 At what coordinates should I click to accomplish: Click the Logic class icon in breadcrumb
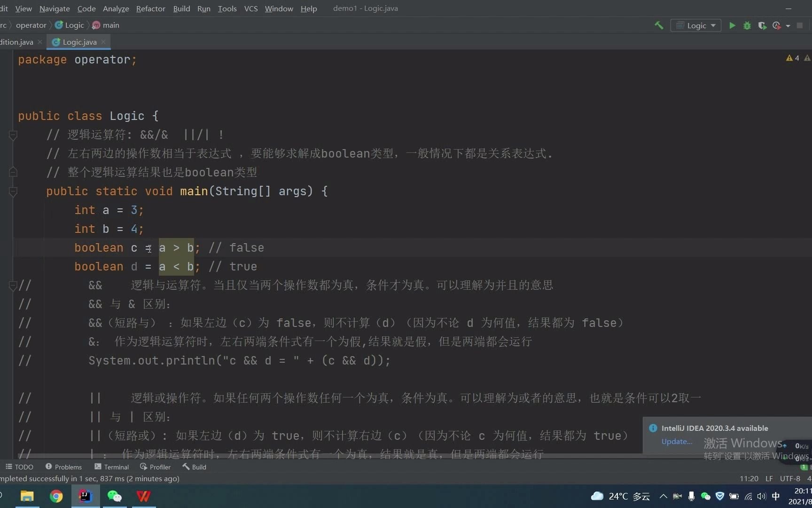pyautogui.click(x=59, y=25)
